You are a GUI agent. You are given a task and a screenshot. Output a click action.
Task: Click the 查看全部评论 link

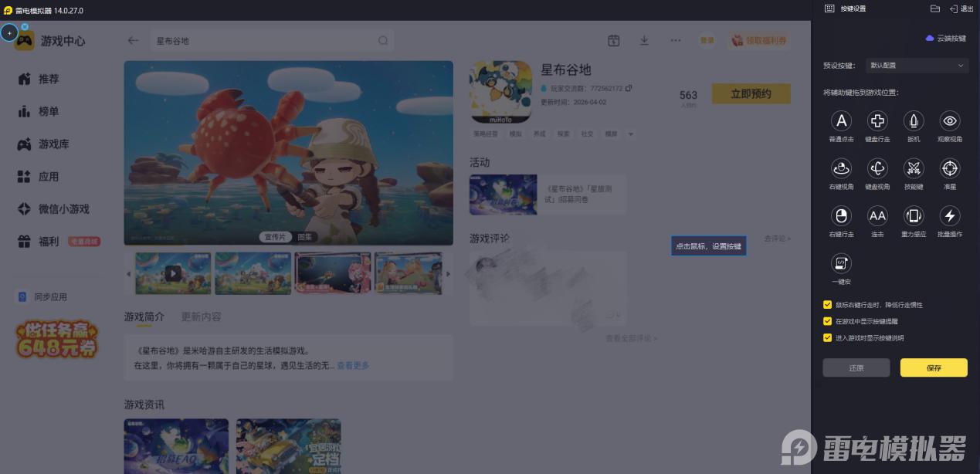(x=631, y=338)
